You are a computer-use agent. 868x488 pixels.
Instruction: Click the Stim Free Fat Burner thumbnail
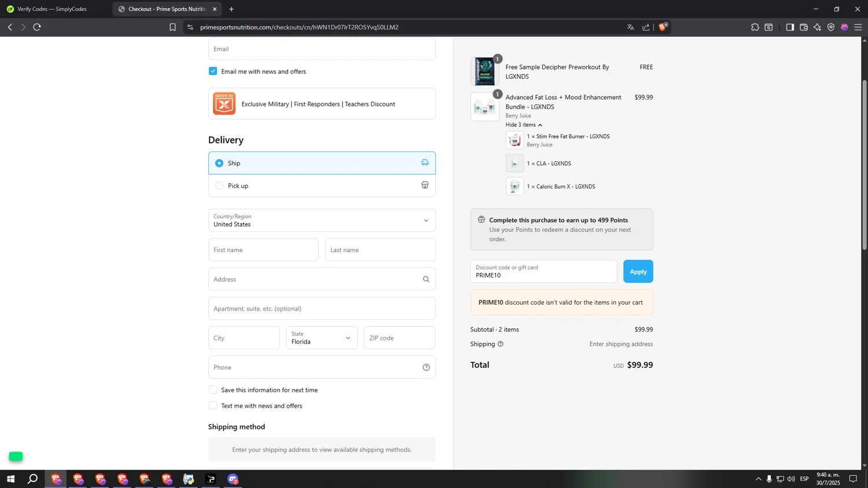pyautogui.click(x=514, y=140)
